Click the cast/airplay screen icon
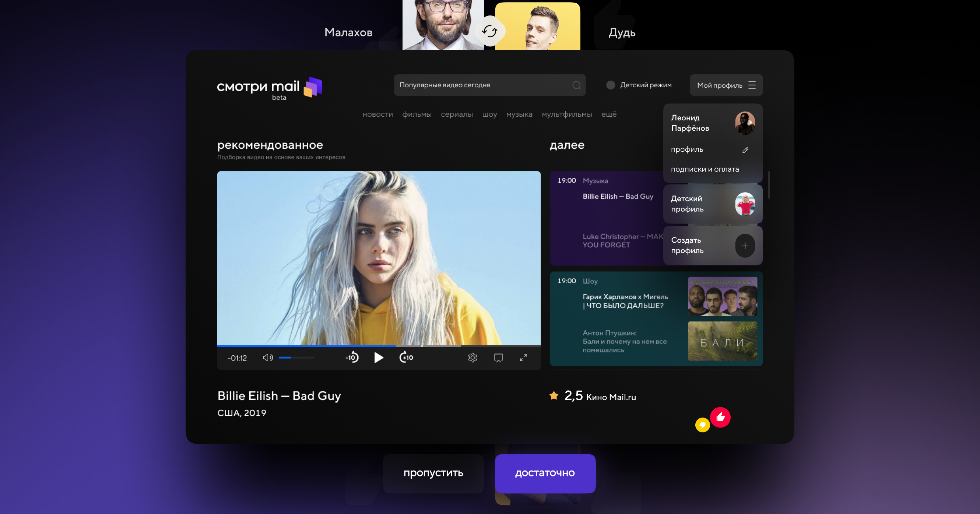Screen dimensions: 980x514 click(498, 358)
